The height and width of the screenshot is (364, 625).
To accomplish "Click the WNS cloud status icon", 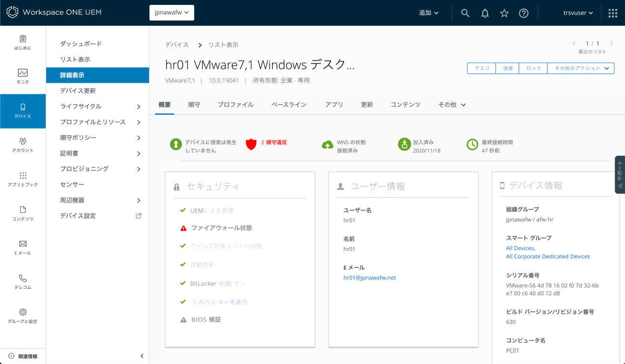I will click(x=328, y=144).
